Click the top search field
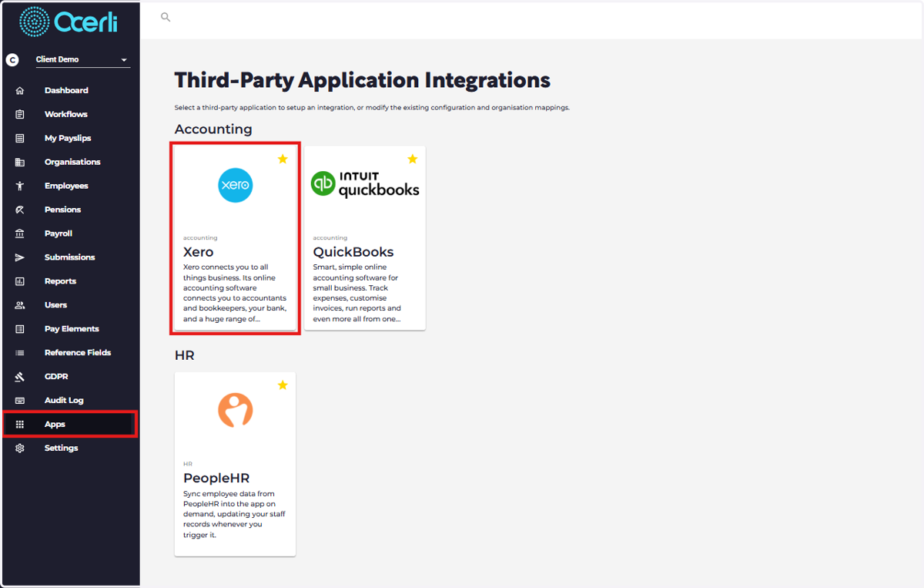924x588 pixels. point(531,17)
